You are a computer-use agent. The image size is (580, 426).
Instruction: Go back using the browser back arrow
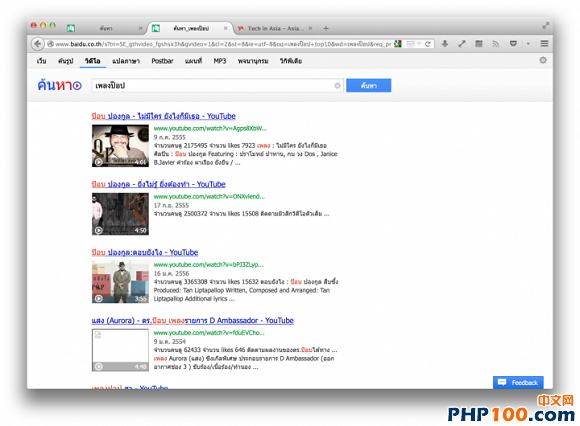(x=37, y=44)
